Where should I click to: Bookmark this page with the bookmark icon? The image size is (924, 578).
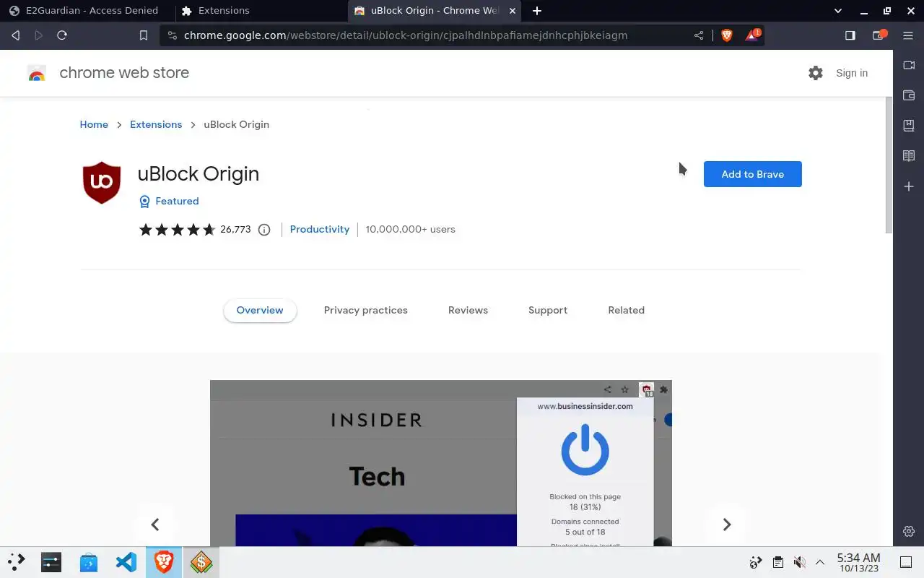tap(144, 35)
